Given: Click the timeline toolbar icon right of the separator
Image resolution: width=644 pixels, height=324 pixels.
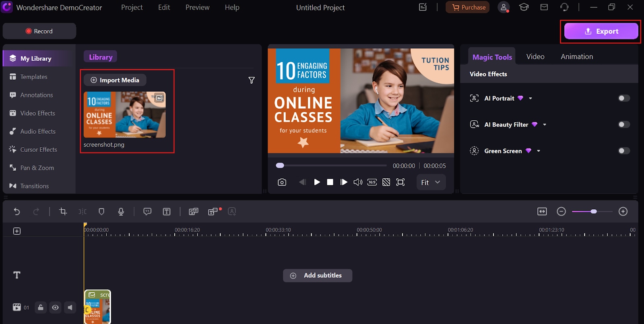Looking at the screenshot, I should pyautogui.click(x=194, y=211).
